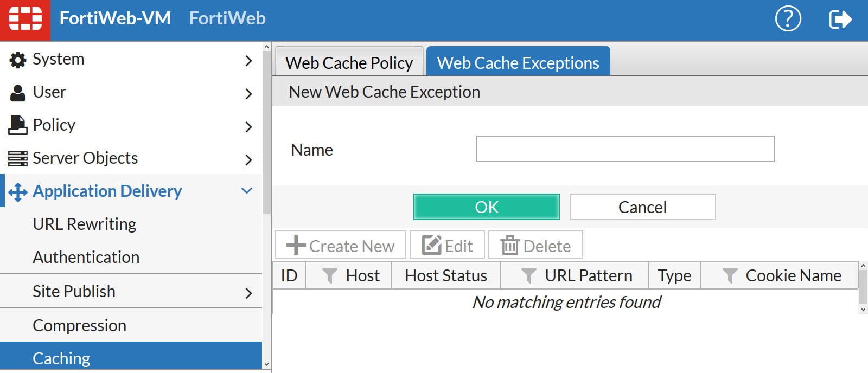Select the Web Cache Exceptions tab
The width and height of the screenshot is (868, 373).
coord(518,63)
